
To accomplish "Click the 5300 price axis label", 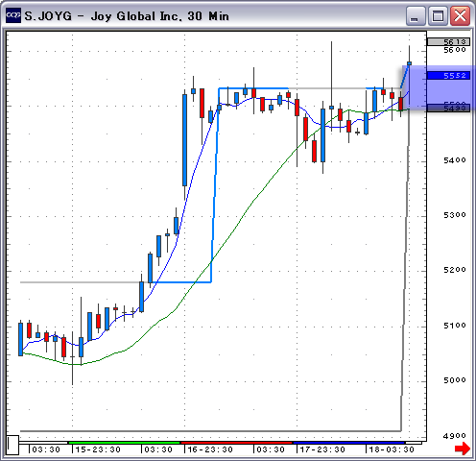I will coord(455,215).
